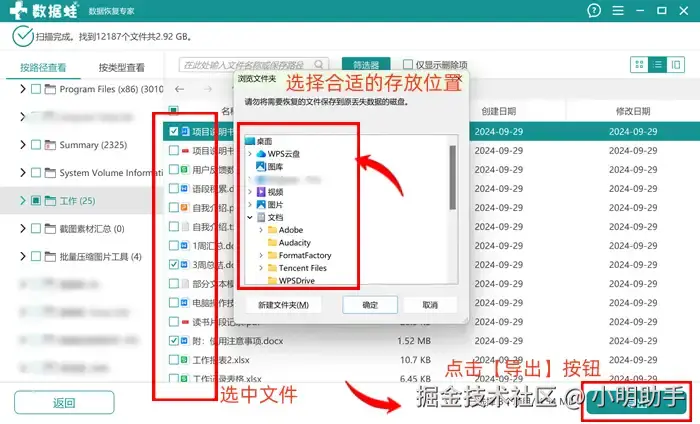The height and width of the screenshot is (424, 700).
Task: Cancel the dialog with 取消
Action: click(430, 305)
